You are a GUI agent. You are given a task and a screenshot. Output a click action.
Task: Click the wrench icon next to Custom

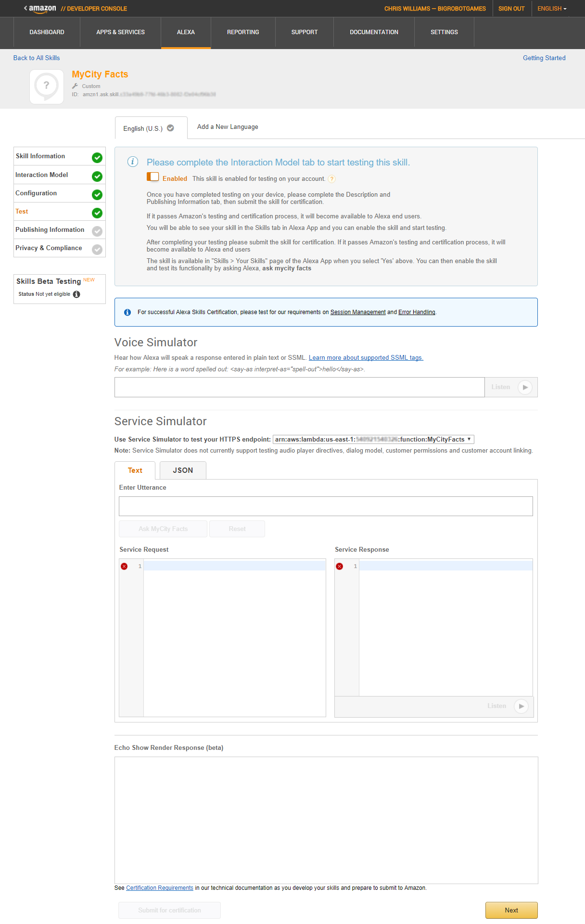coord(75,86)
